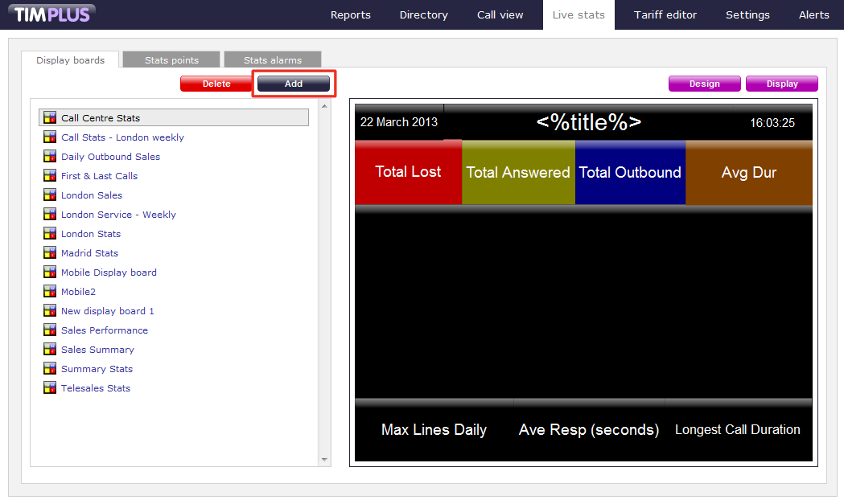Open the Reports menu

[351, 14]
